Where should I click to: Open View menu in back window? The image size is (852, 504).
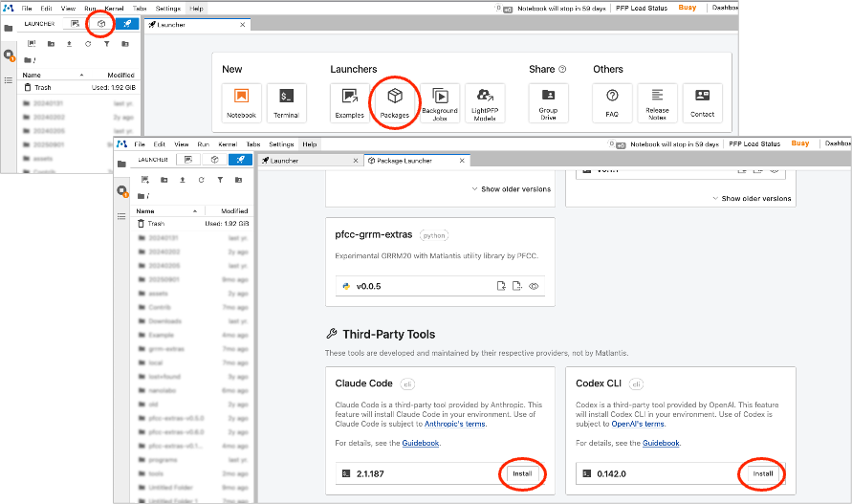[68, 9]
